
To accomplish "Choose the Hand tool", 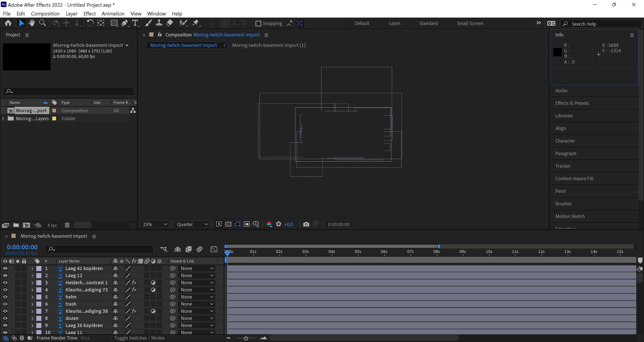I will pyautogui.click(x=32, y=23).
